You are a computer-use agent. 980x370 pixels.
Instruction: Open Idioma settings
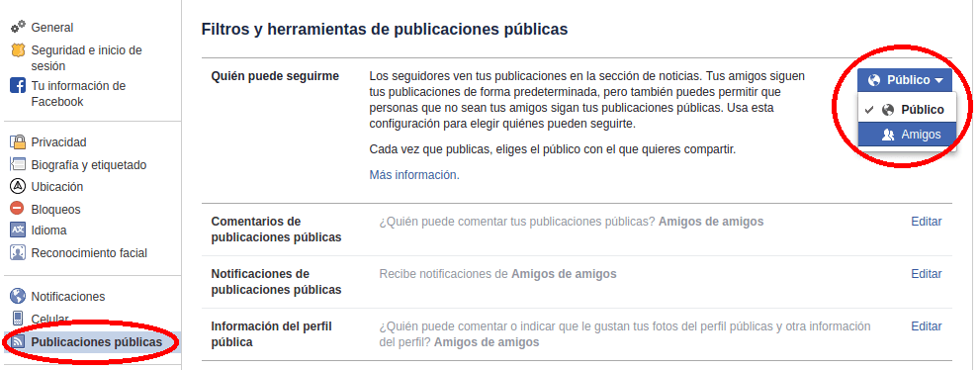(48, 231)
